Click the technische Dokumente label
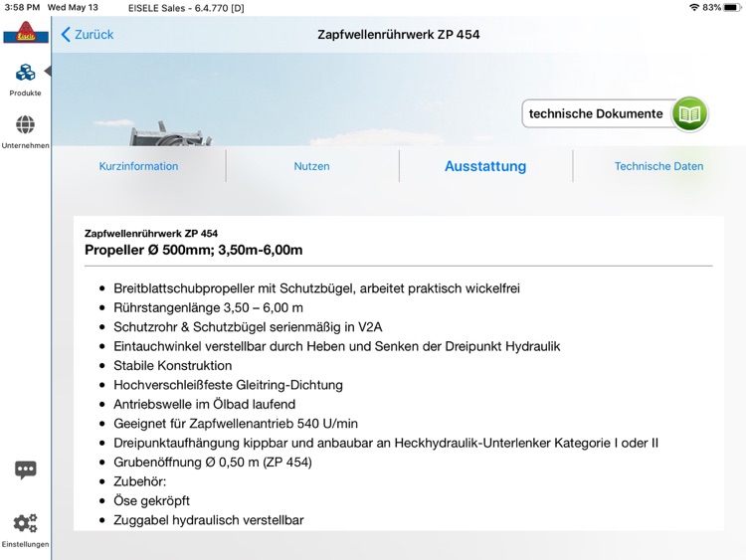This screenshot has height=560, width=746. click(596, 113)
